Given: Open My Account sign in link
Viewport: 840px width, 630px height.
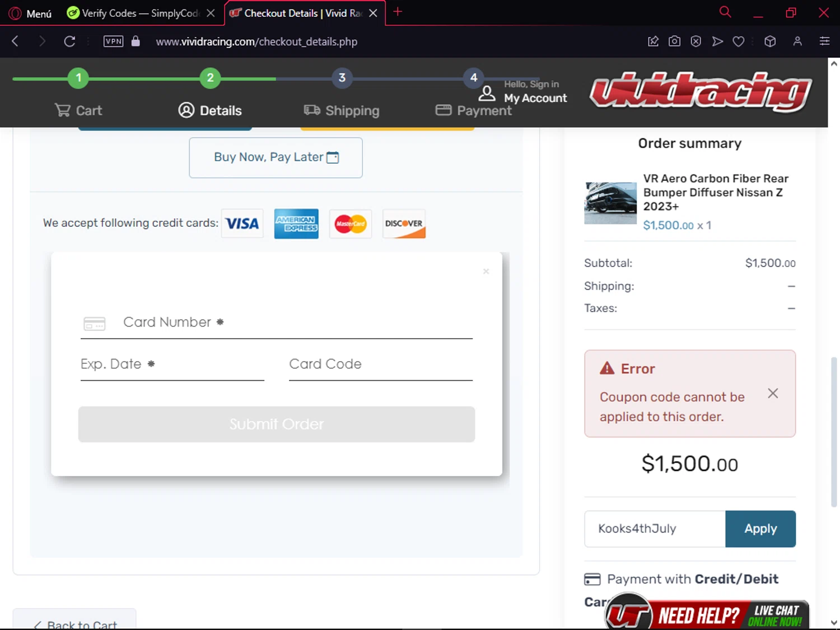Looking at the screenshot, I should [535, 98].
